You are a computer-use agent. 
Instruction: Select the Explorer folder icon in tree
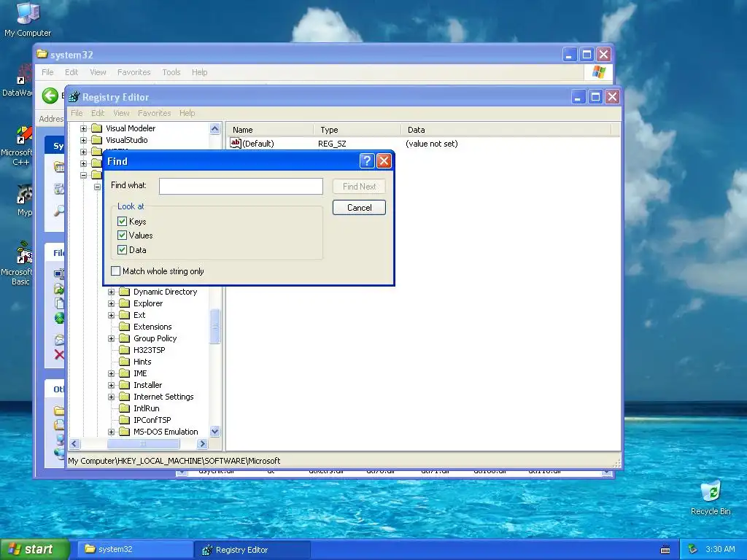(x=124, y=303)
